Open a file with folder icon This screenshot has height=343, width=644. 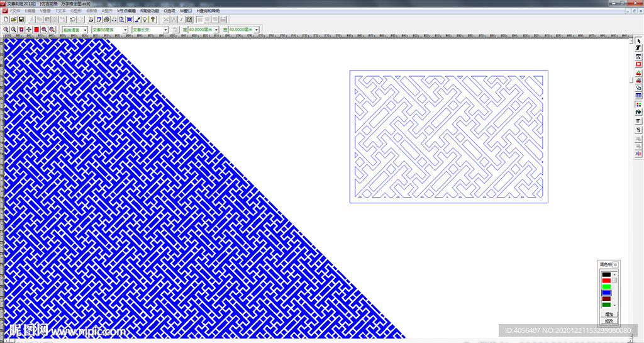click(14, 20)
